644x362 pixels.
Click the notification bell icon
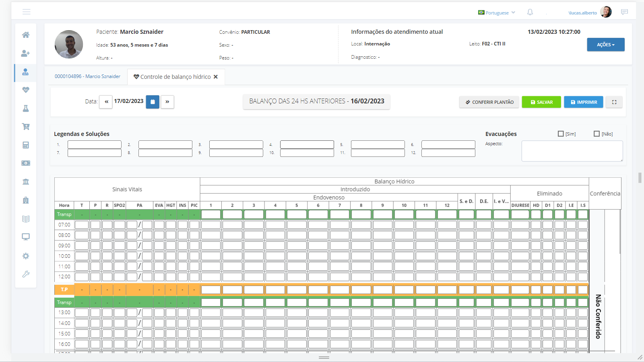pos(530,12)
